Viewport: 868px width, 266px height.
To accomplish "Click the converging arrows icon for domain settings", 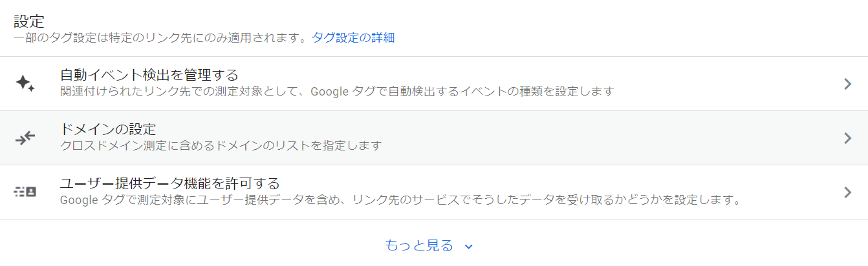I will click(x=25, y=138).
